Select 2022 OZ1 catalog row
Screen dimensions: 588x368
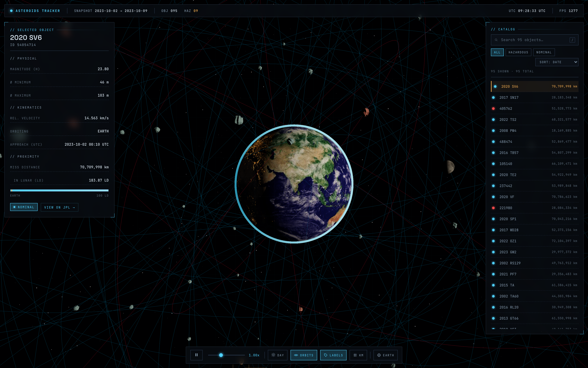[x=535, y=241]
